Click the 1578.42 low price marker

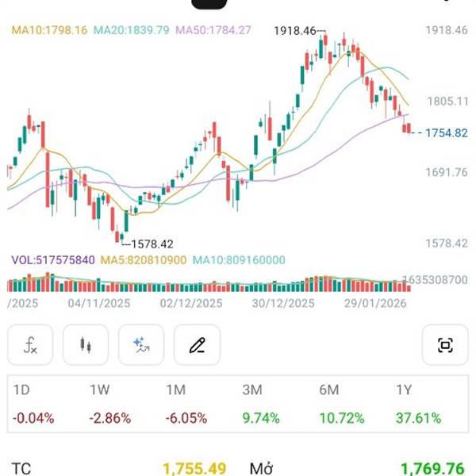tap(151, 244)
